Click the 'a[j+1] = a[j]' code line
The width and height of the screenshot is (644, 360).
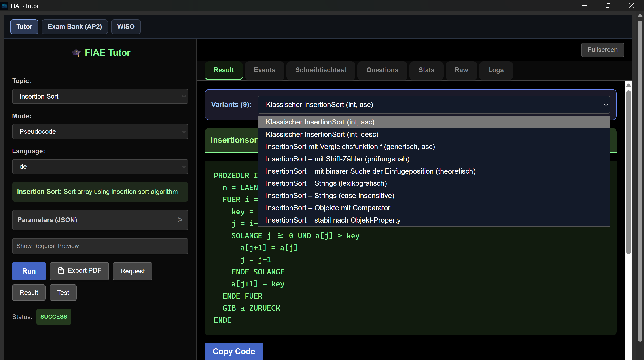tap(269, 248)
